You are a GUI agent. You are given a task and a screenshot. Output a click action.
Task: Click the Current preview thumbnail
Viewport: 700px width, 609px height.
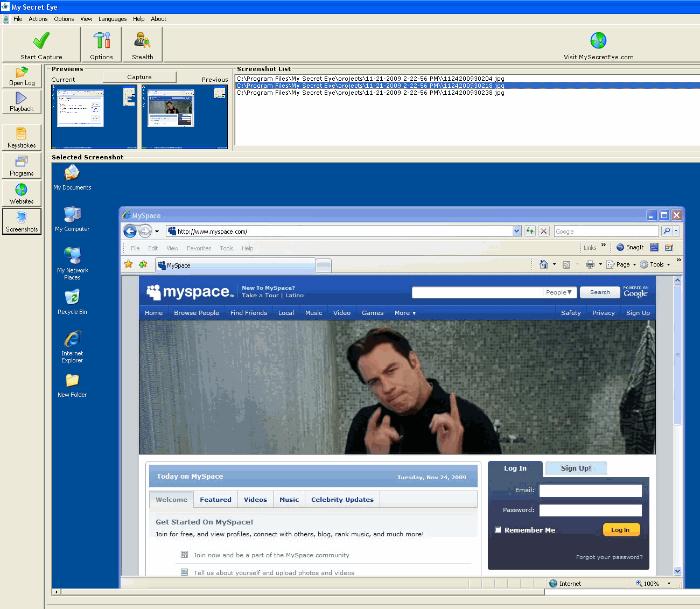point(94,117)
